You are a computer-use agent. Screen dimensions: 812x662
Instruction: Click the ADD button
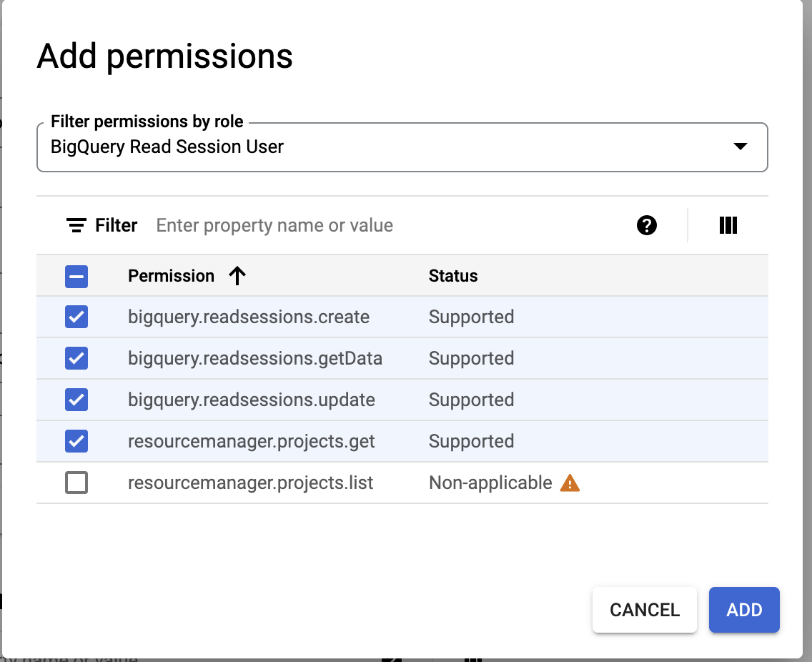743,610
